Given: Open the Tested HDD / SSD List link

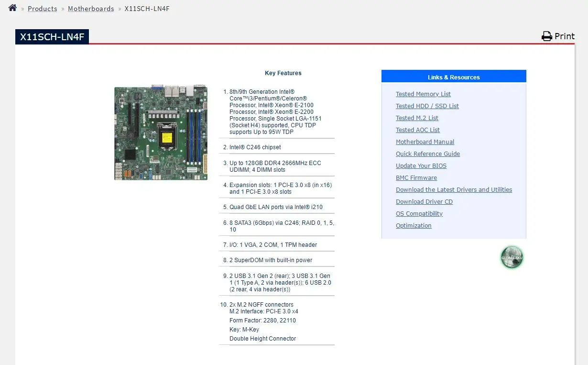Looking at the screenshot, I should (x=427, y=106).
